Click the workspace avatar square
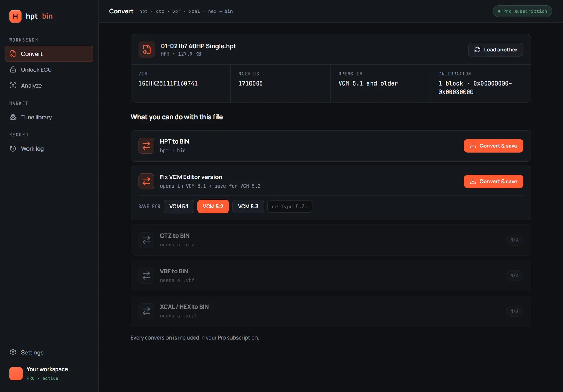 pos(16,374)
